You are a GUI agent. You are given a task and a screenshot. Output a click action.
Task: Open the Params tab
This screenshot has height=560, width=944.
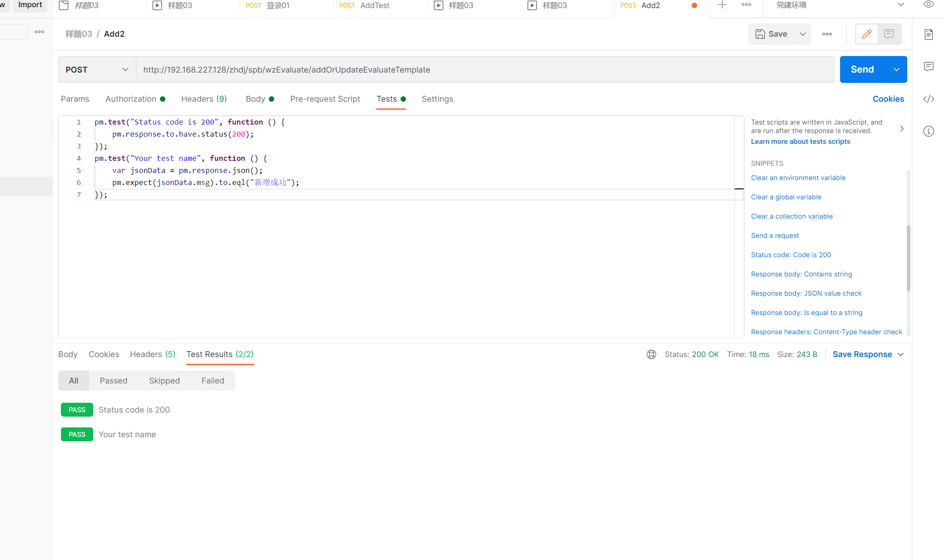pos(75,99)
